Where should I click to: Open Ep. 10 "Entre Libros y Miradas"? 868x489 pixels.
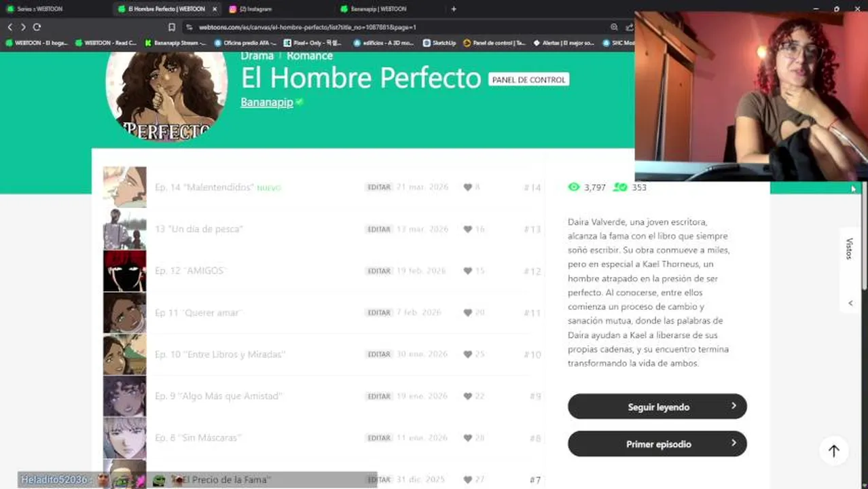(220, 355)
